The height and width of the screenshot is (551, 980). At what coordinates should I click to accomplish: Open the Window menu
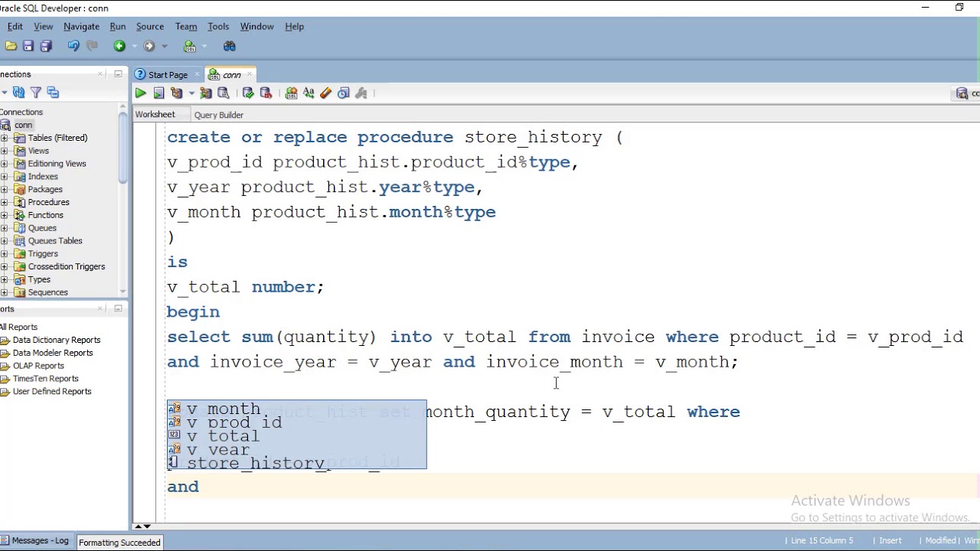pyautogui.click(x=256, y=27)
